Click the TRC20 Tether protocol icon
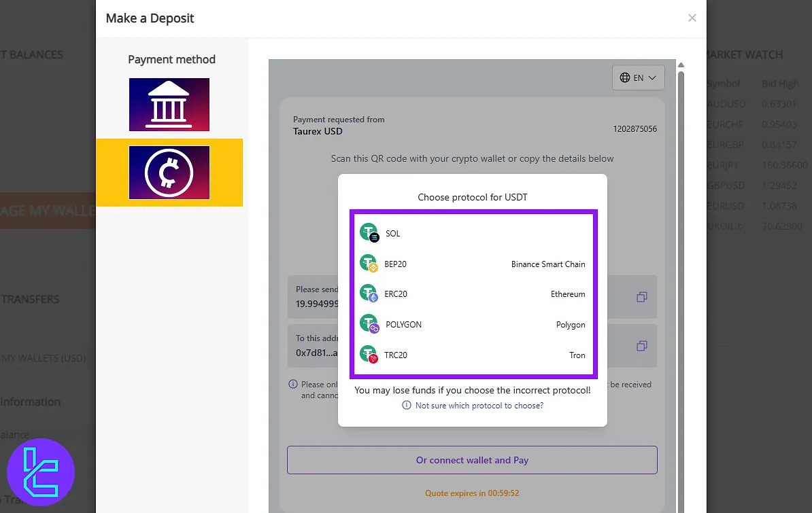The height and width of the screenshot is (513, 812). (369, 354)
